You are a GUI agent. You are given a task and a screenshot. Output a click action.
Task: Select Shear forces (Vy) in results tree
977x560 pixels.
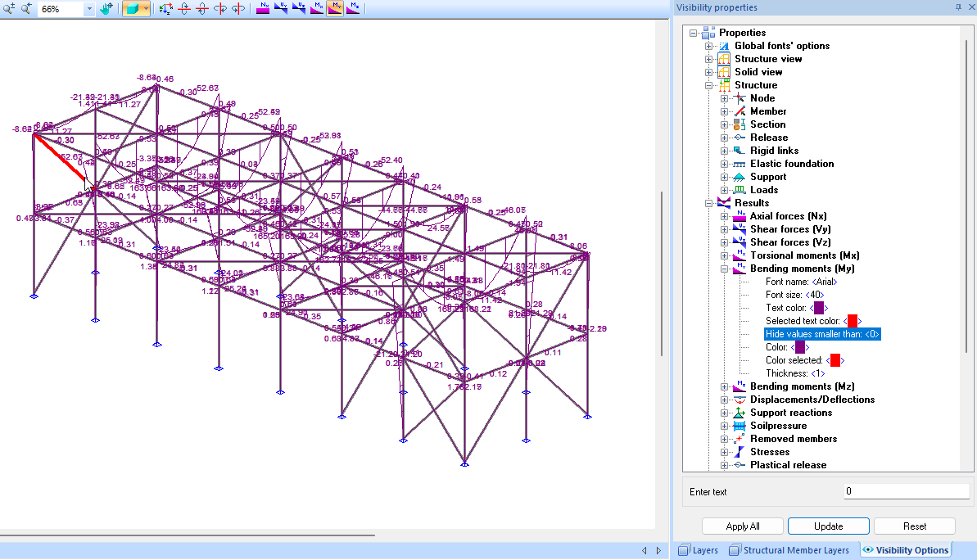[790, 229]
